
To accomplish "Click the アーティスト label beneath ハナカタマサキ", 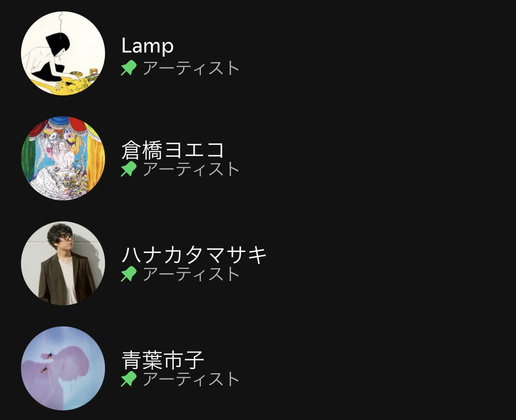I will click(x=191, y=274).
